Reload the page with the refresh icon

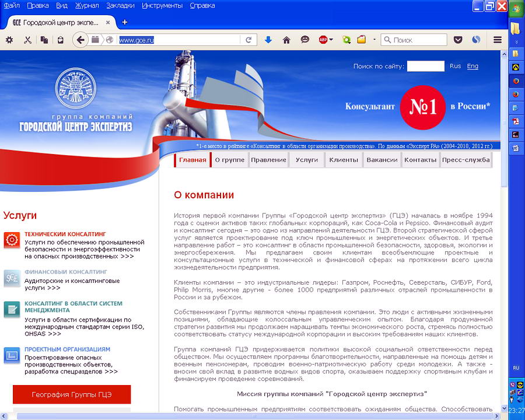249,40
